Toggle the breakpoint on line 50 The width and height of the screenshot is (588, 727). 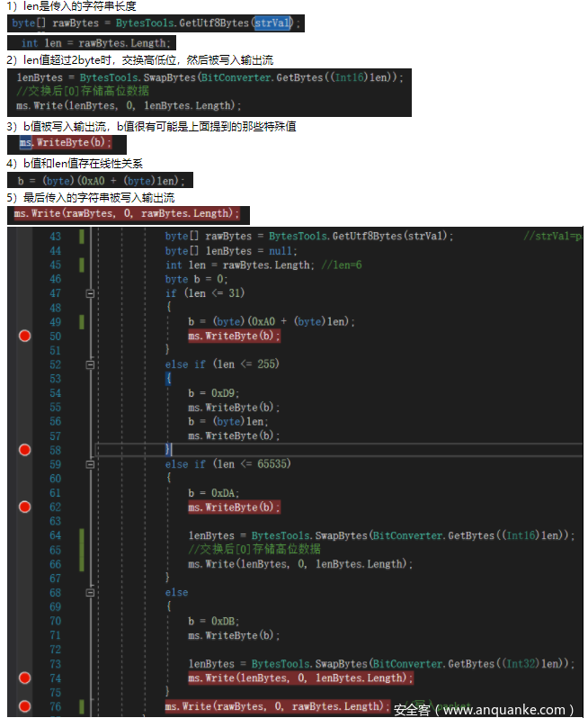24,336
